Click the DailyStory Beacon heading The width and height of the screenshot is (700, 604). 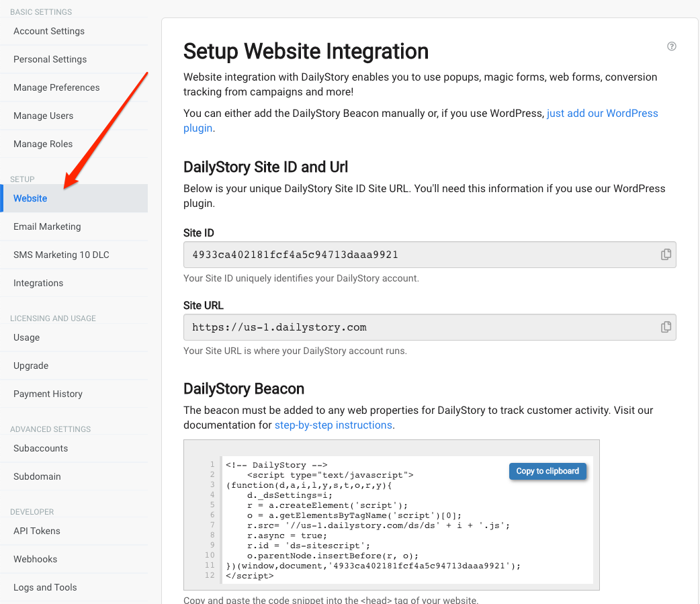click(244, 389)
